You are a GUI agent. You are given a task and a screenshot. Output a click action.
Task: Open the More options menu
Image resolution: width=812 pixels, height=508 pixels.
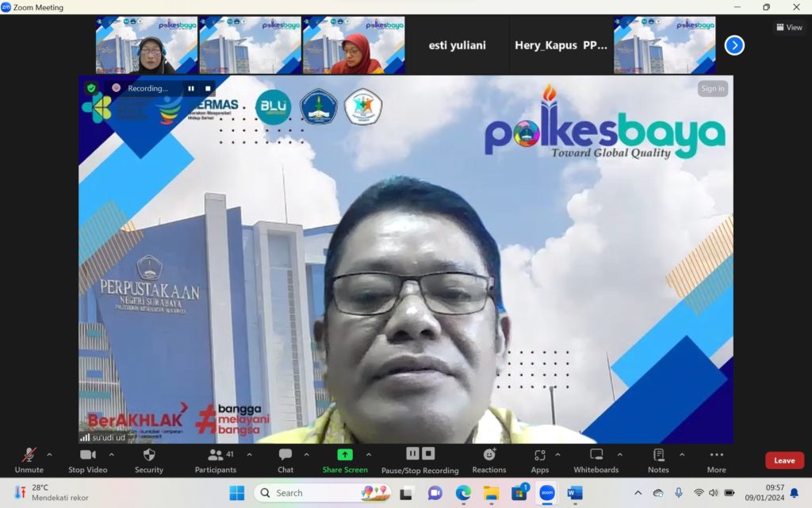coord(717,460)
